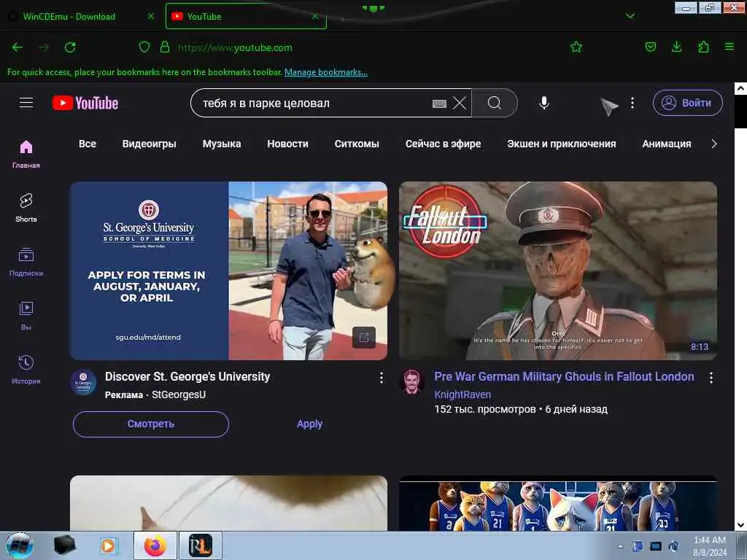Open the Pocket save icon
This screenshot has width=747, height=560.
pos(650,47)
